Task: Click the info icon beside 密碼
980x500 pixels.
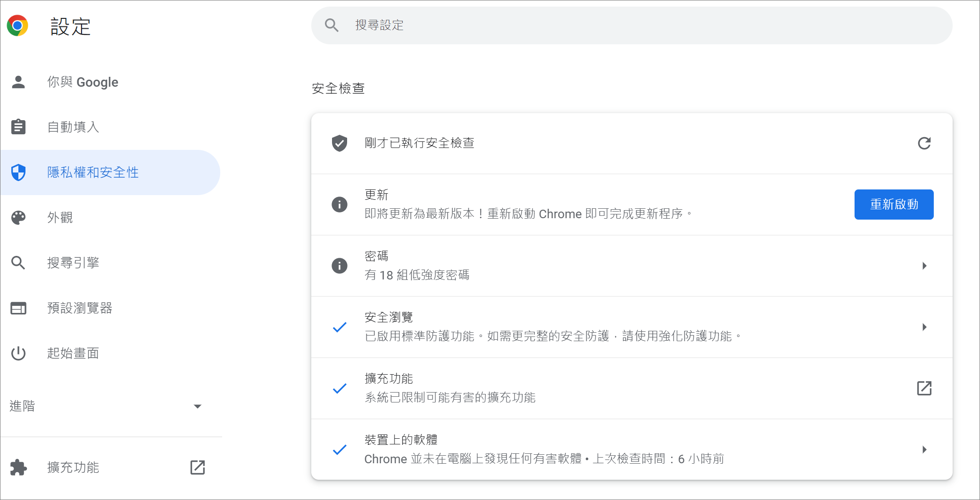Action: point(339,266)
